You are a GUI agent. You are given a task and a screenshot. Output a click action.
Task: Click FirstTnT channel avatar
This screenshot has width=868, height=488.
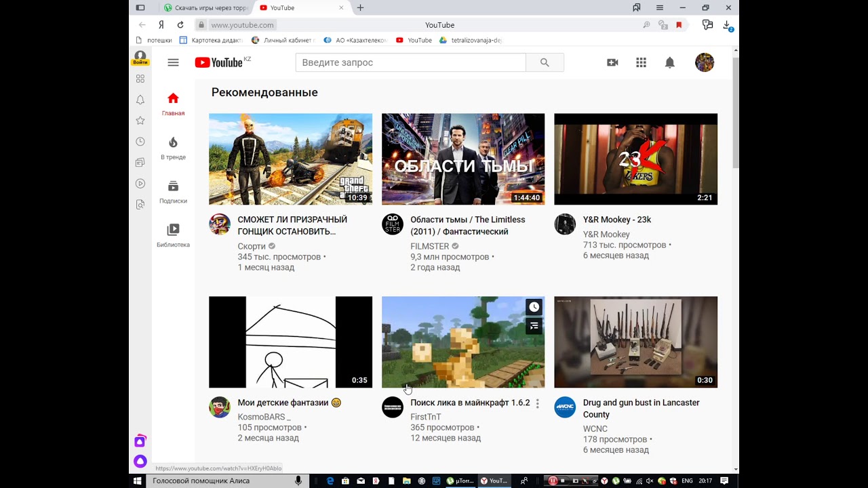(x=393, y=407)
